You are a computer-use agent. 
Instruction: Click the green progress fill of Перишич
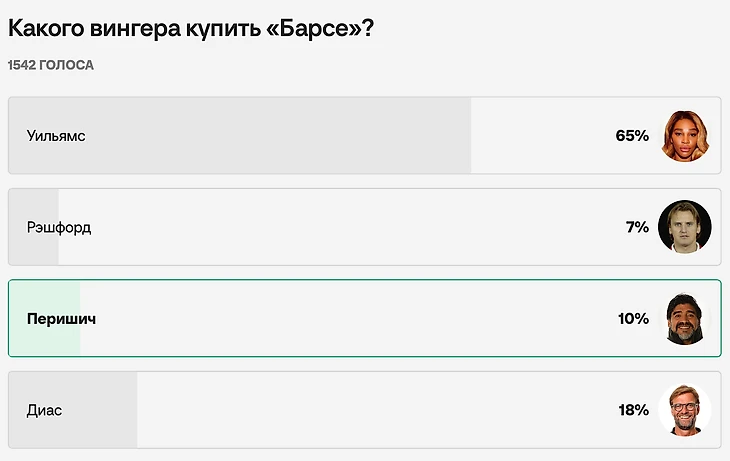(44, 319)
